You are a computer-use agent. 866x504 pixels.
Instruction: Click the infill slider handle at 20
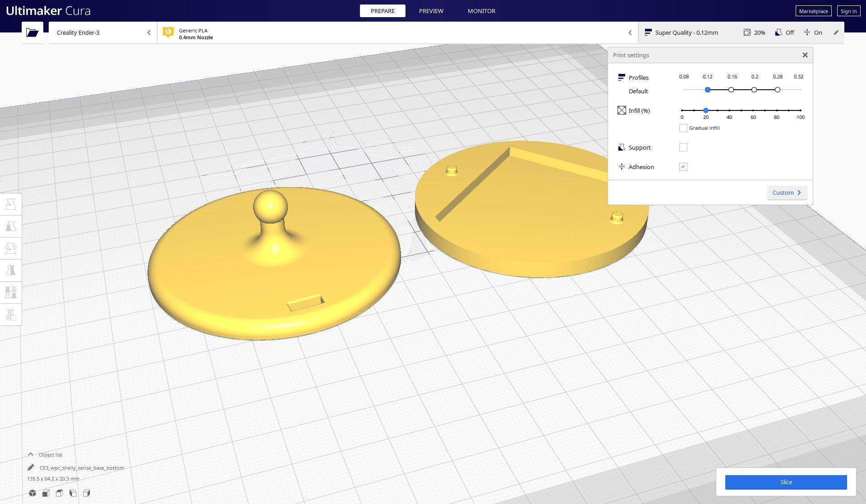tap(706, 110)
